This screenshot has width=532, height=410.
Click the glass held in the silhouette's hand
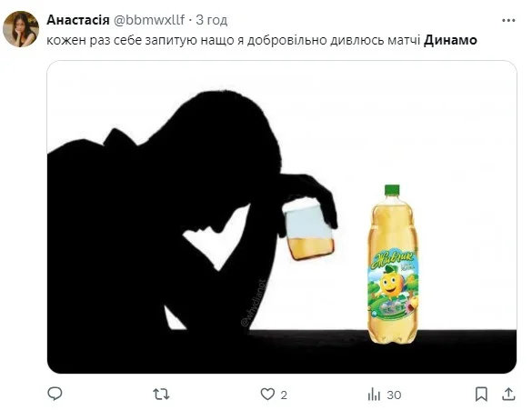click(x=309, y=231)
